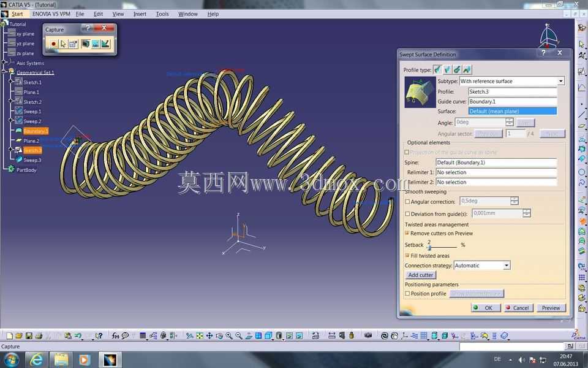Open the Connection strategy dropdown
This screenshot has height=368, width=588.
click(x=507, y=266)
